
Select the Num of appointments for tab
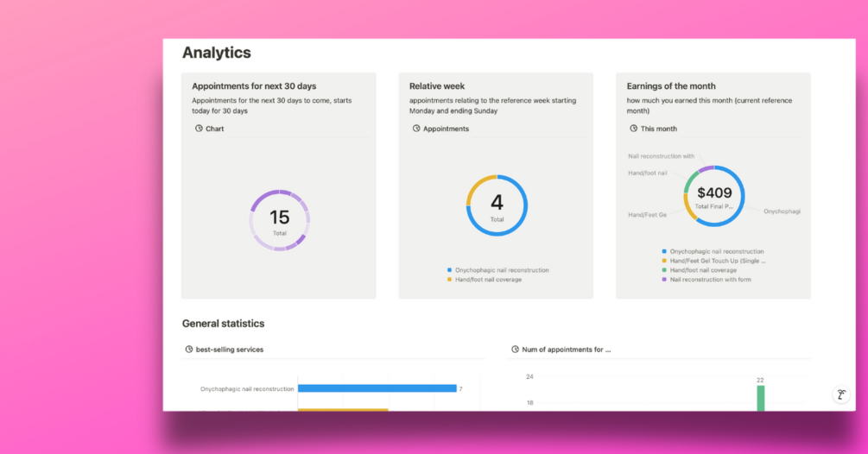point(561,350)
